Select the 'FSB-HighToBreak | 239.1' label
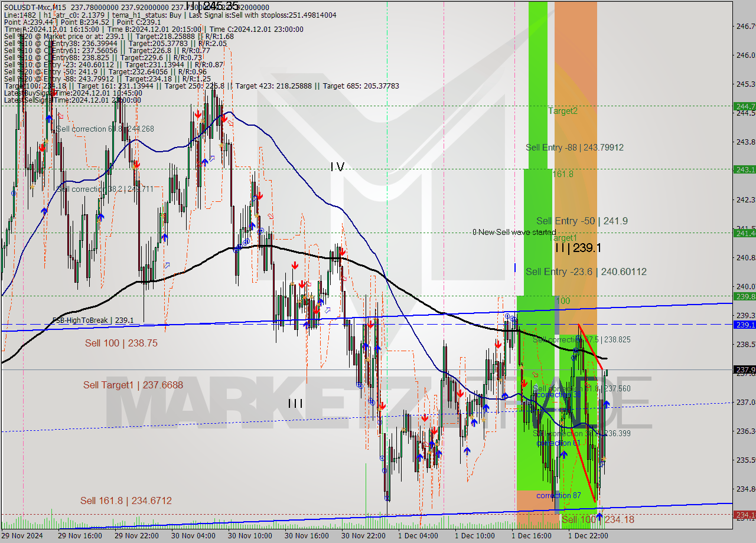Screen dimensions: 756x543 pos(93,320)
